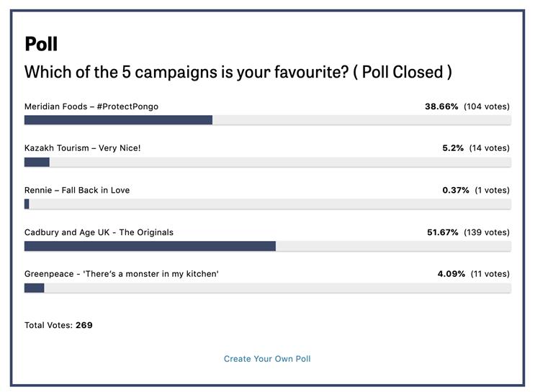Click the 38.66% percentage text

(441, 106)
